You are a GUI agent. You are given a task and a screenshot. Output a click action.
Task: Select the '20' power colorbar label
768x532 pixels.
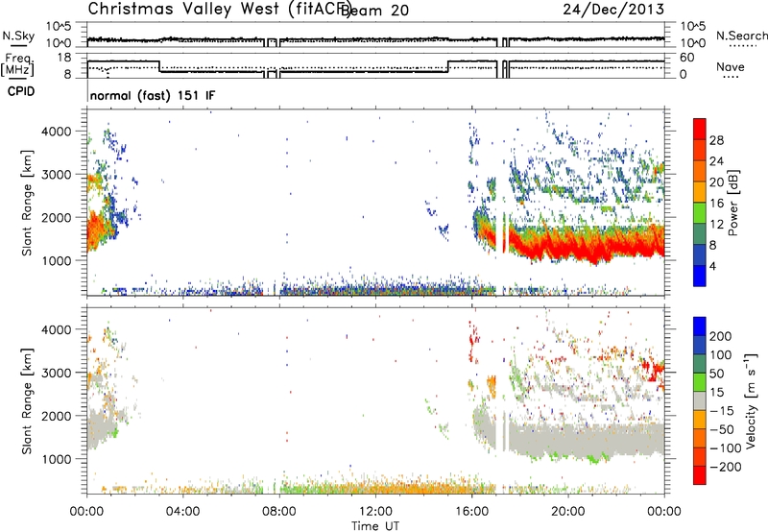pos(716,182)
